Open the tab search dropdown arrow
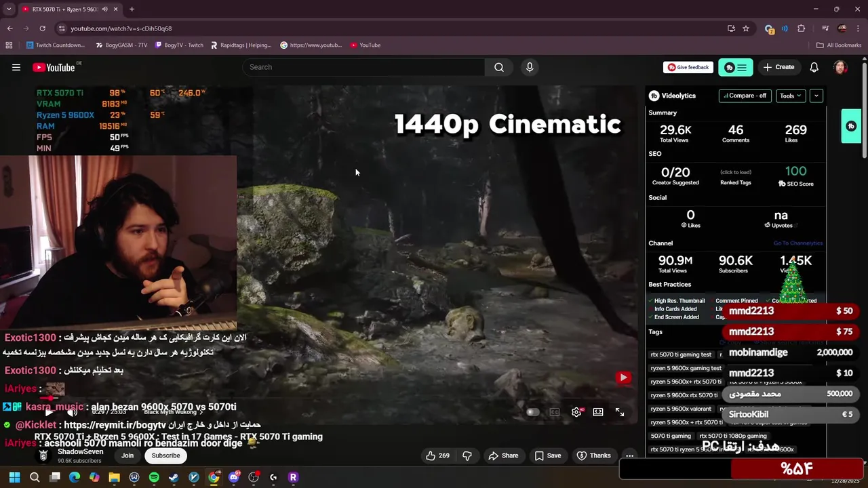 pos(9,9)
